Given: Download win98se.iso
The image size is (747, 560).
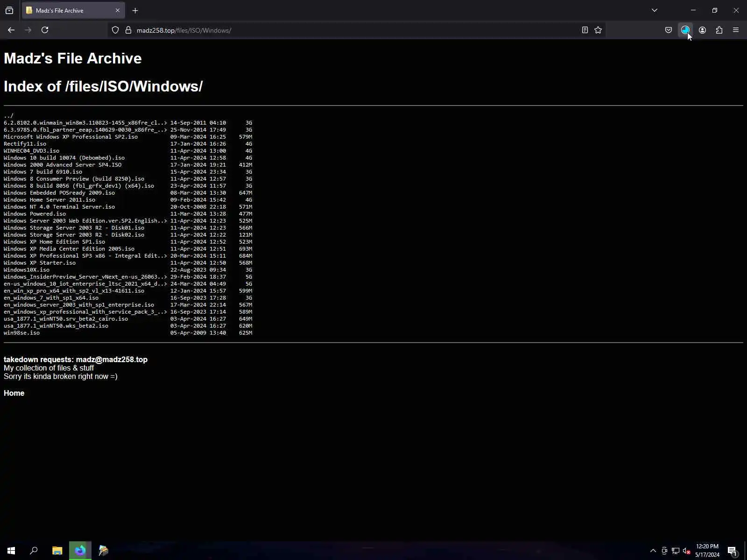Looking at the screenshot, I should 22,333.
